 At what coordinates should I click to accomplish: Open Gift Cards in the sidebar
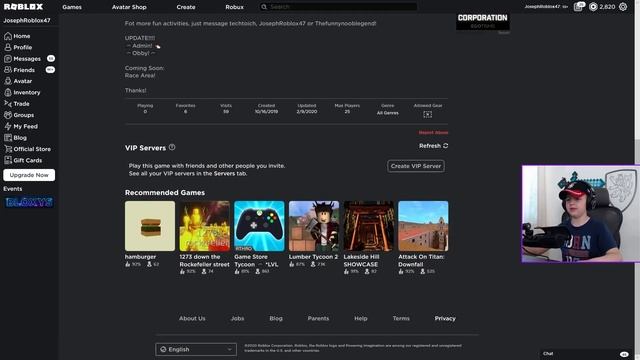pyautogui.click(x=23, y=160)
